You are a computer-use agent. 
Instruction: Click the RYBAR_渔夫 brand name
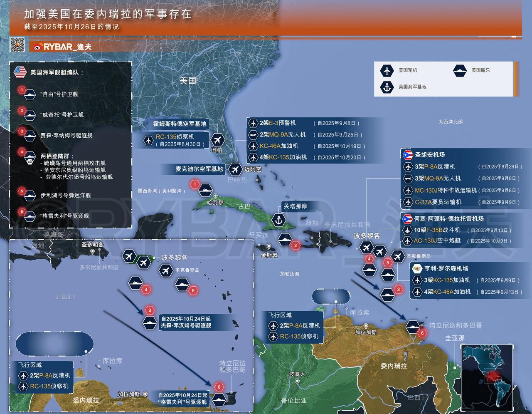68,47
